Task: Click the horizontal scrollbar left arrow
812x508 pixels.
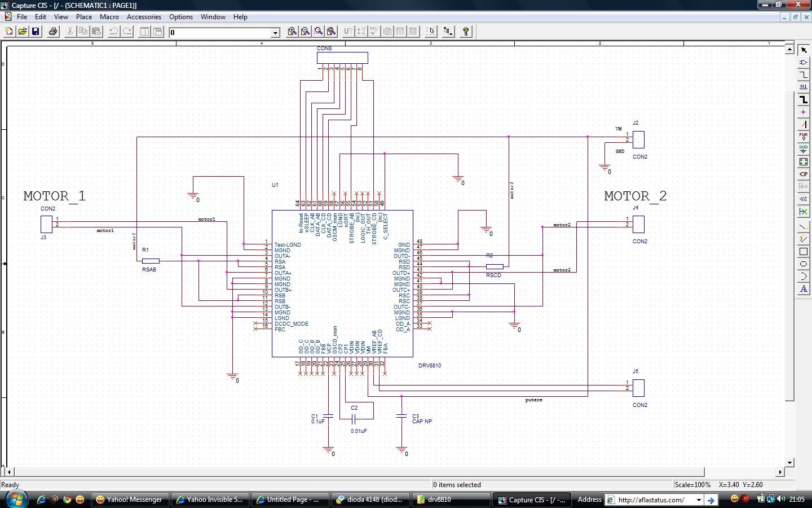Action: point(9,472)
